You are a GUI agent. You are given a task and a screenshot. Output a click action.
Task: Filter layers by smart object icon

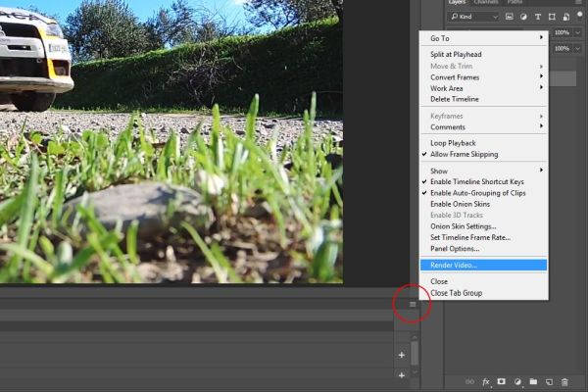pyautogui.click(x=565, y=17)
